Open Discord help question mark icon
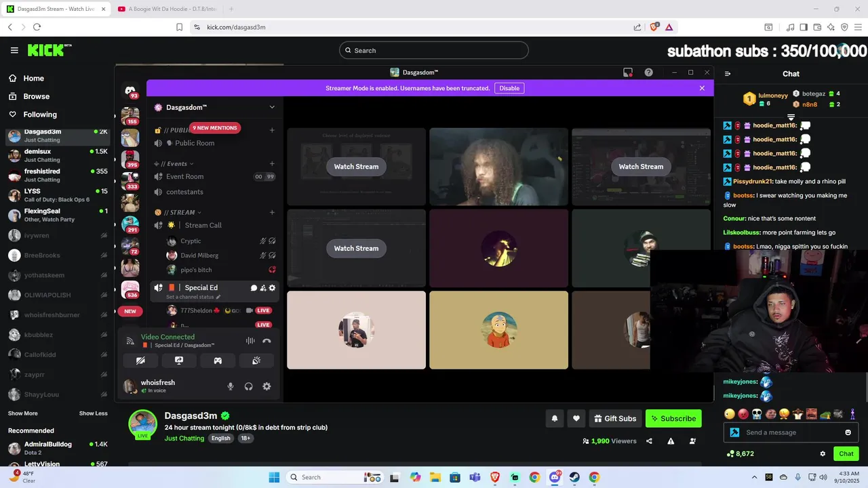 tap(648, 73)
